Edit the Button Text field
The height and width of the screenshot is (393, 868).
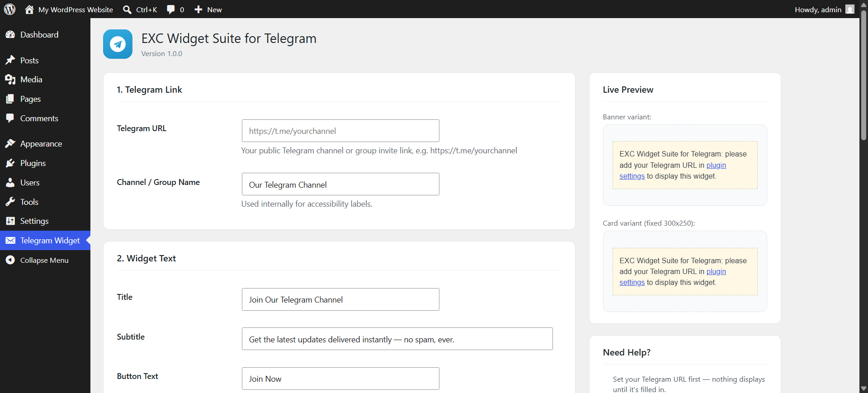(x=340, y=379)
